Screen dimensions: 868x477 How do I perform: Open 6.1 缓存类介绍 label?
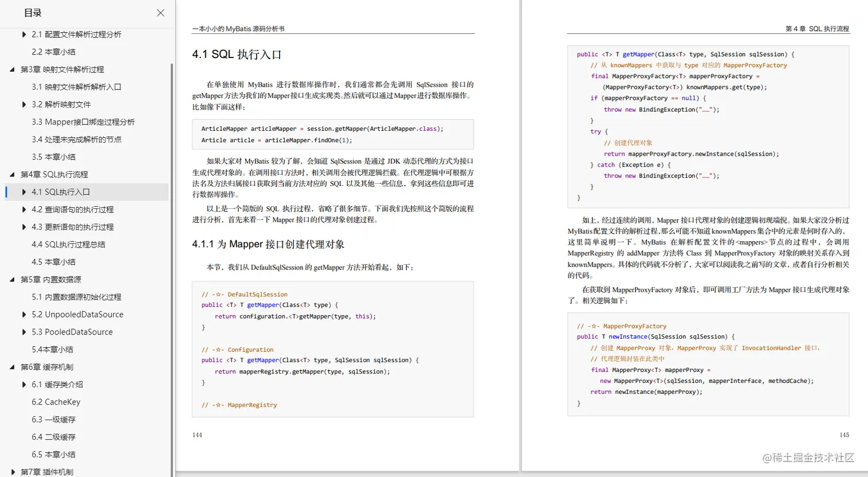tap(57, 385)
